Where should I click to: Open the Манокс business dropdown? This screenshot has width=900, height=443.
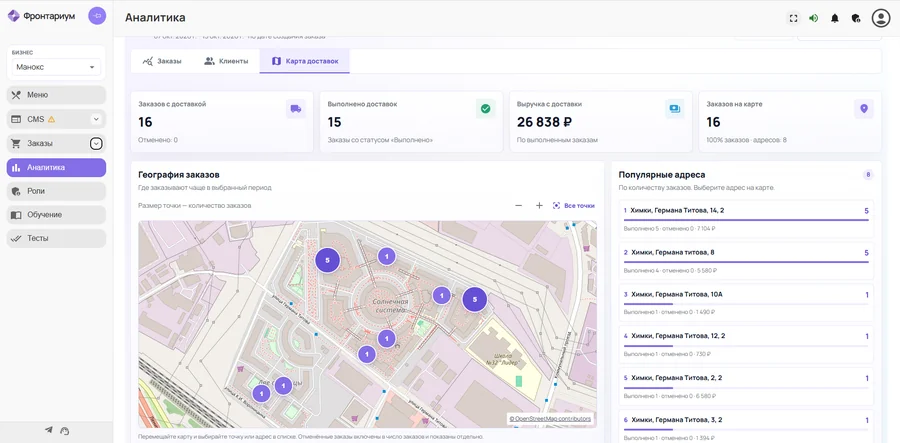pyautogui.click(x=56, y=67)
